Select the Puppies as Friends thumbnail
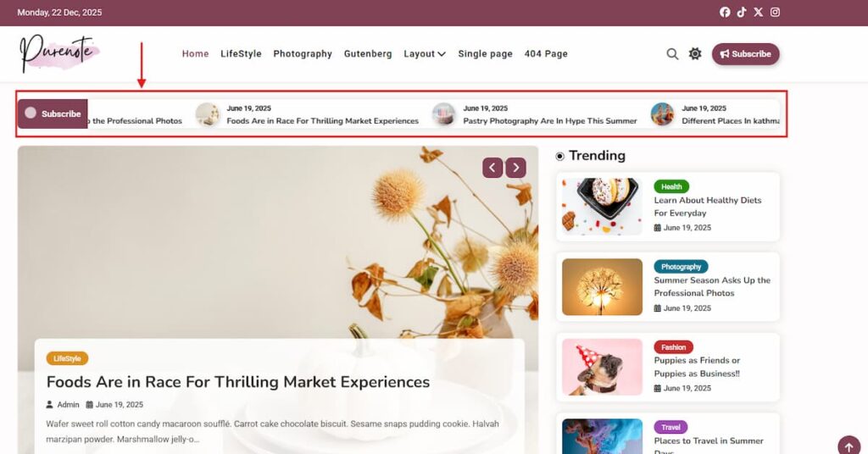868x454 pixels. pyautogui.click(x=603, y=368)
